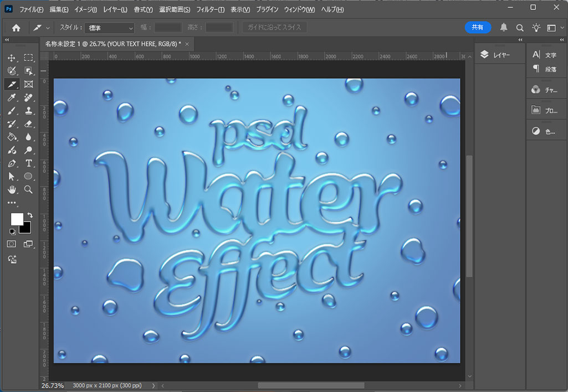Activate the Pen tool
Viewport: 568px width, 392px height.
[12, 163]
